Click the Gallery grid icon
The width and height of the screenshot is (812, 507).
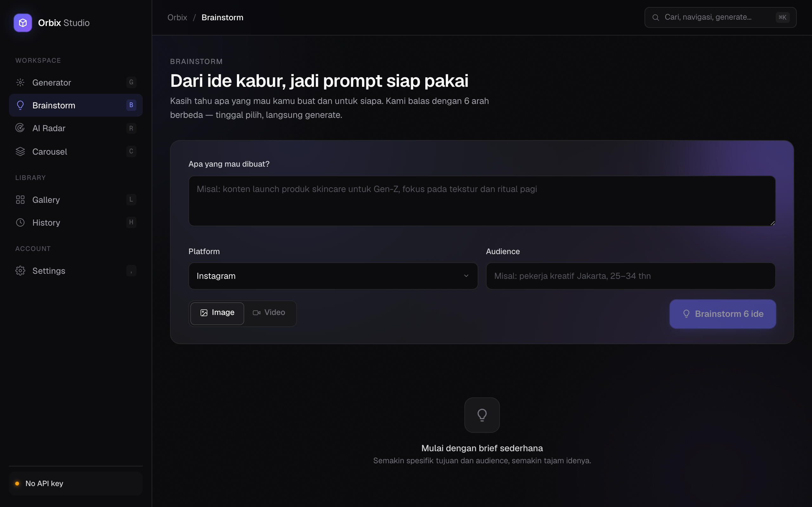pyautogui.click(x=20, y=200)
